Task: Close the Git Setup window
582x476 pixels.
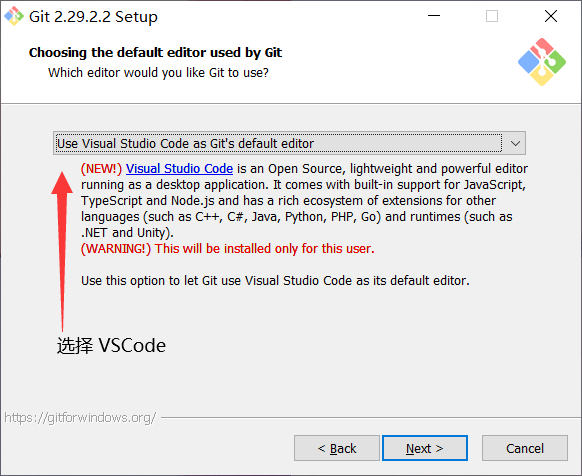Action: click(x=551, y=16)
